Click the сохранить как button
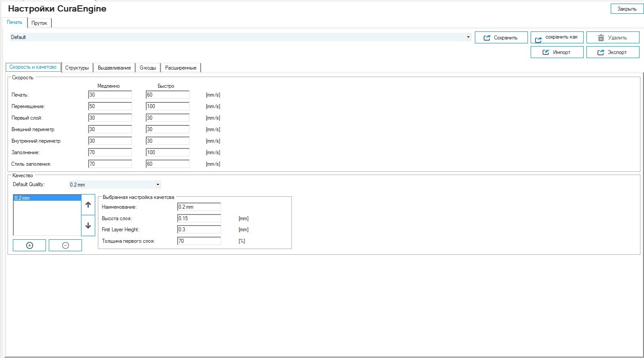Viewport: 644px width, 358px height. tap(557, 38)
